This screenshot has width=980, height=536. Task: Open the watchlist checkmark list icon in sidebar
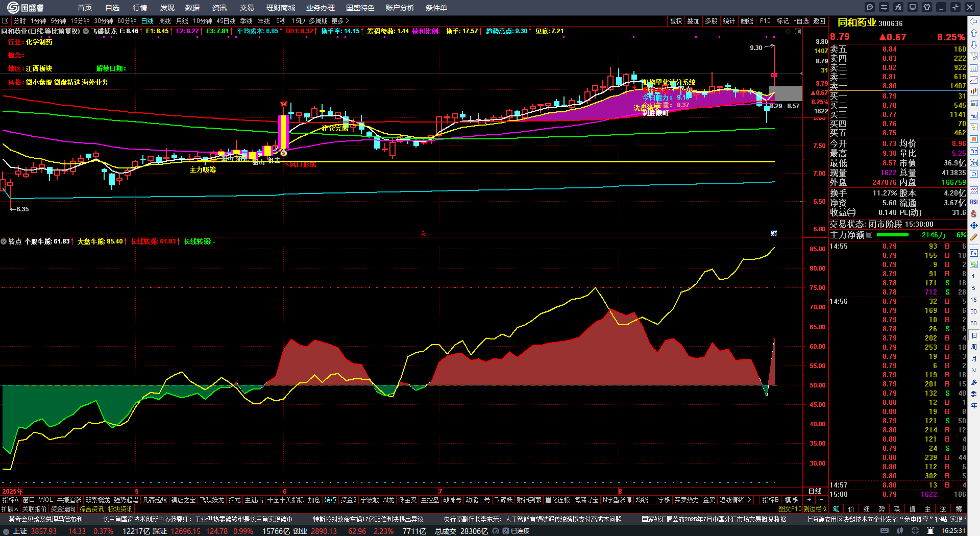click(974, 57)
